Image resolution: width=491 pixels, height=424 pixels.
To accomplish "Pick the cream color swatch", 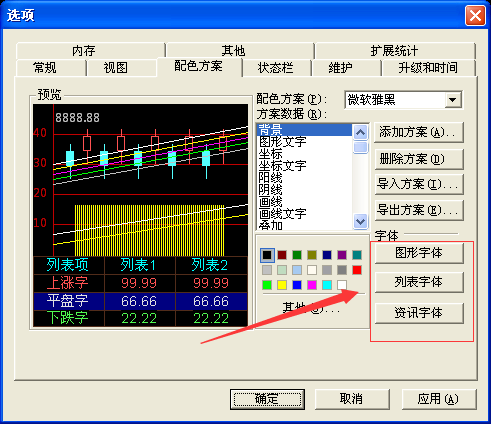I will pos(312,270).
